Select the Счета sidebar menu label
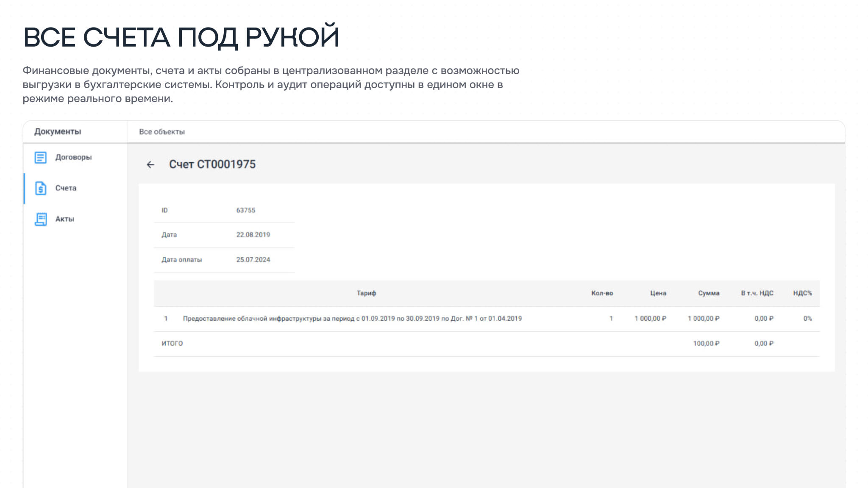This screenshot has width=868, height=488. (x=66, y=188)
